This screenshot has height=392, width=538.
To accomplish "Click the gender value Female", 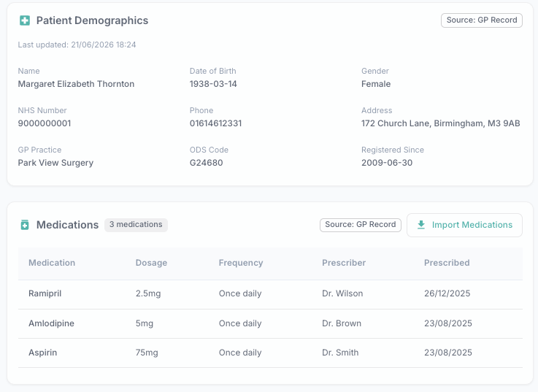I will click(376, 84).
